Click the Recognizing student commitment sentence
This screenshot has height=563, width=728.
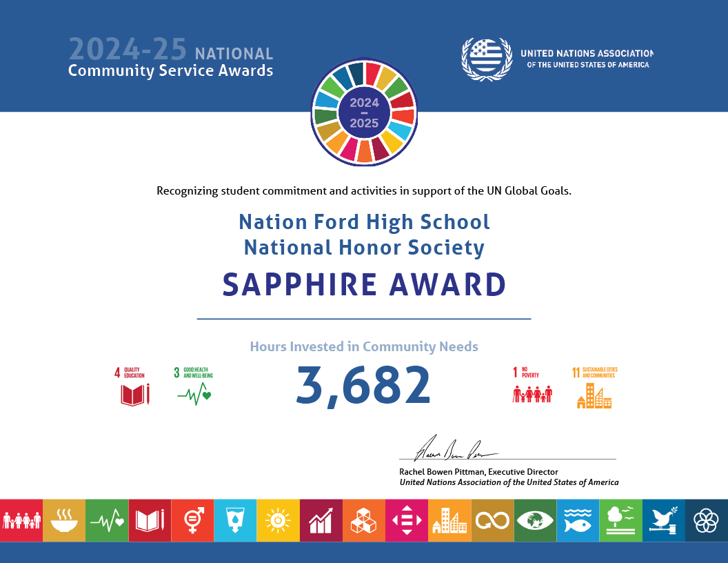(364, 191)
